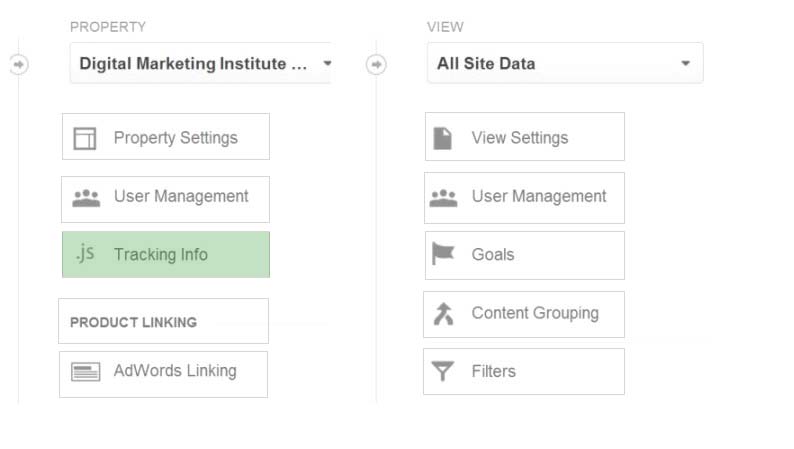The image size is (794, 449).
Task: Click the PROPERTY column label
Action: click(108, 27)
